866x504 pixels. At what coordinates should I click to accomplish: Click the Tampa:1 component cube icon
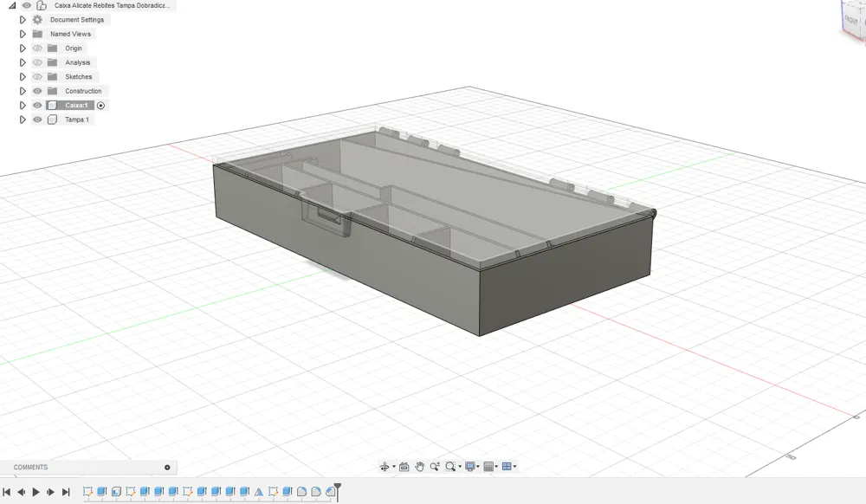(x=53, y=120)
